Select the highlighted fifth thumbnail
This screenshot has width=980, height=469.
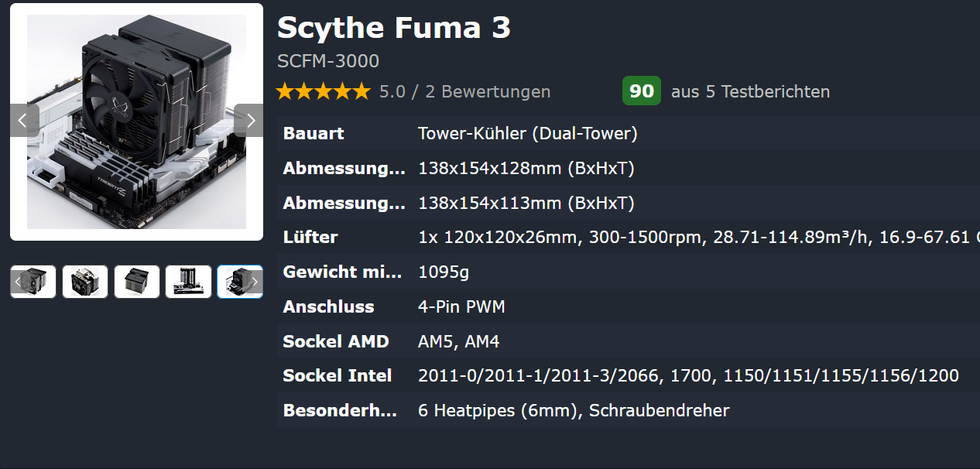coord(240,282)
